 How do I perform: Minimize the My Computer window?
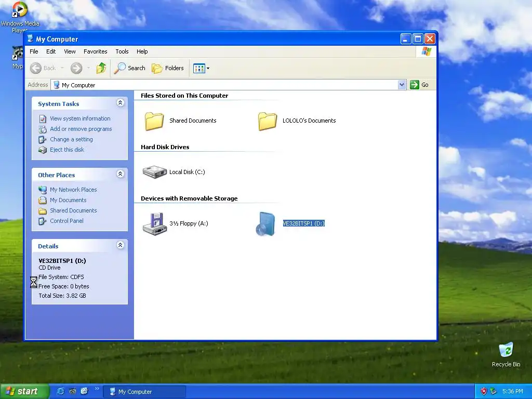pos(406,39)
